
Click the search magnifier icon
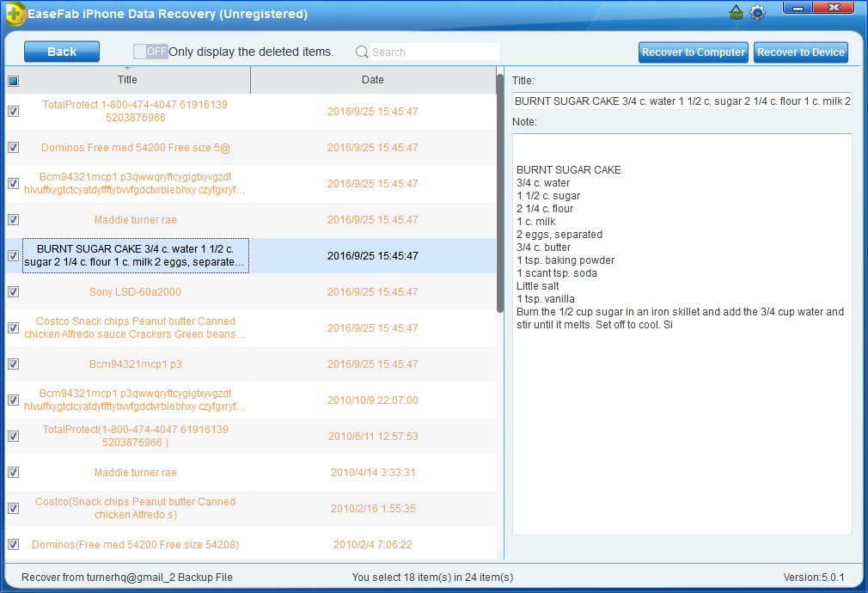point(362,52)
